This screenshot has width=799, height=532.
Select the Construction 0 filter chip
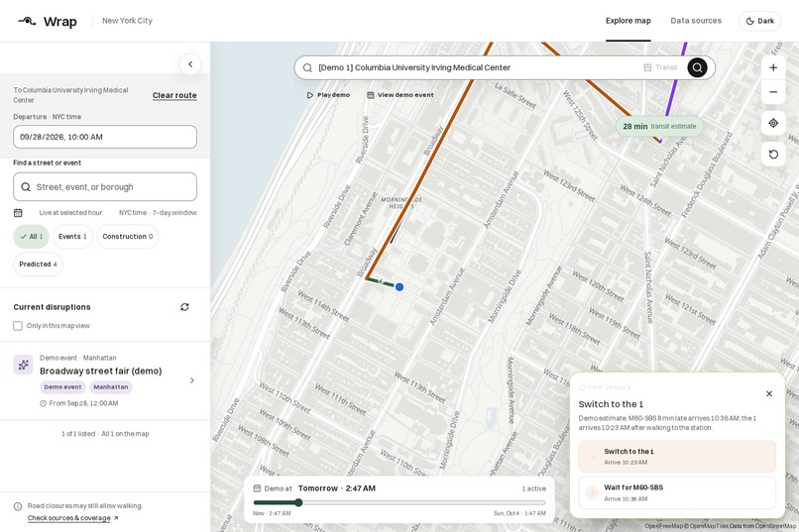point(128,237)
